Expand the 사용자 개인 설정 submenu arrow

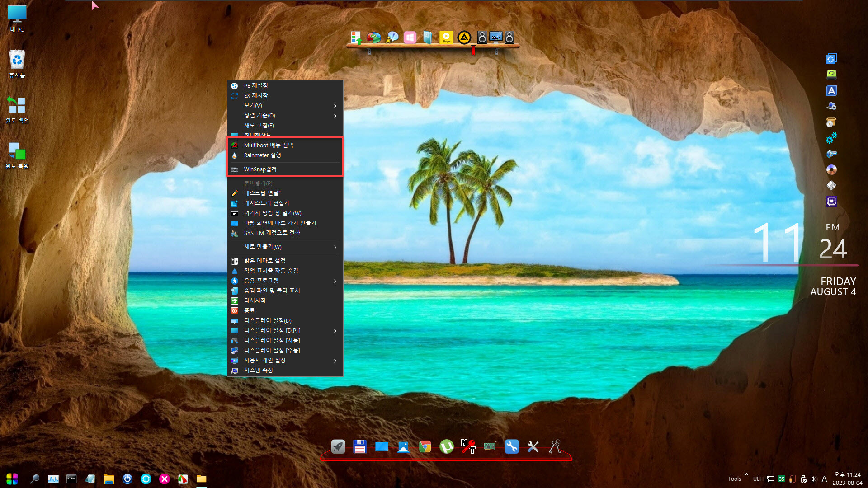click(335, 361)
